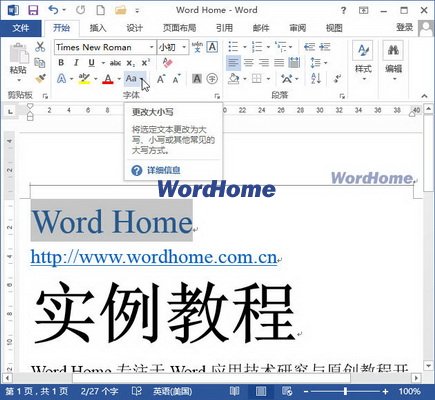The height and width of the screenshot is (400, 435).
Task: Expand bullets list dropdown
Action: 244,47
